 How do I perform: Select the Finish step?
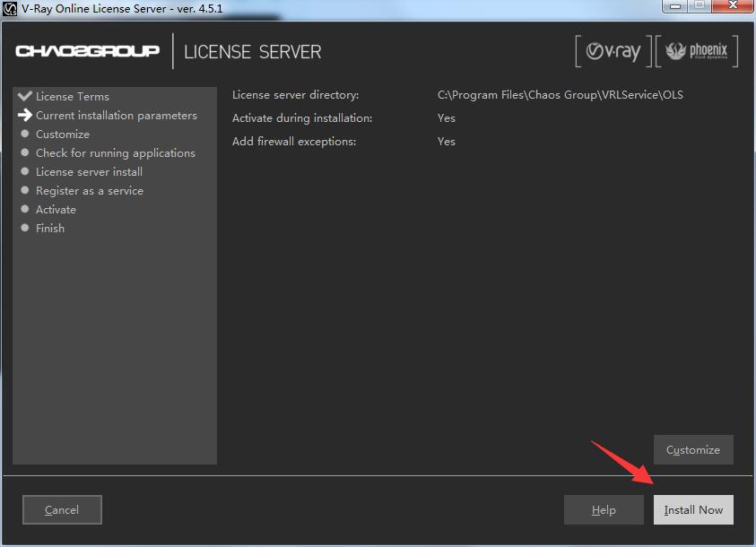point(50,228)
